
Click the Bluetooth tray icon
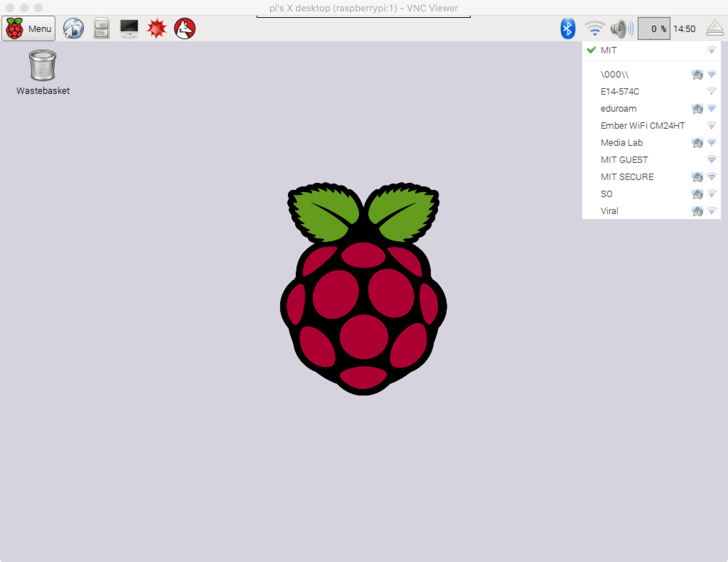click(x=568, y=28)
